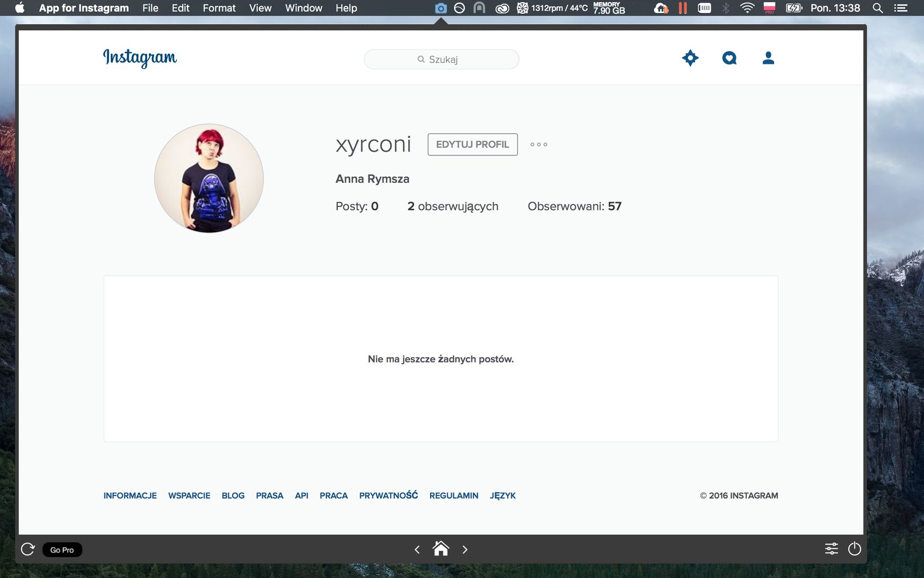Viewport: 924px width, 578px height.
Task: Open the three dots profile options
Action: [539, 144]
